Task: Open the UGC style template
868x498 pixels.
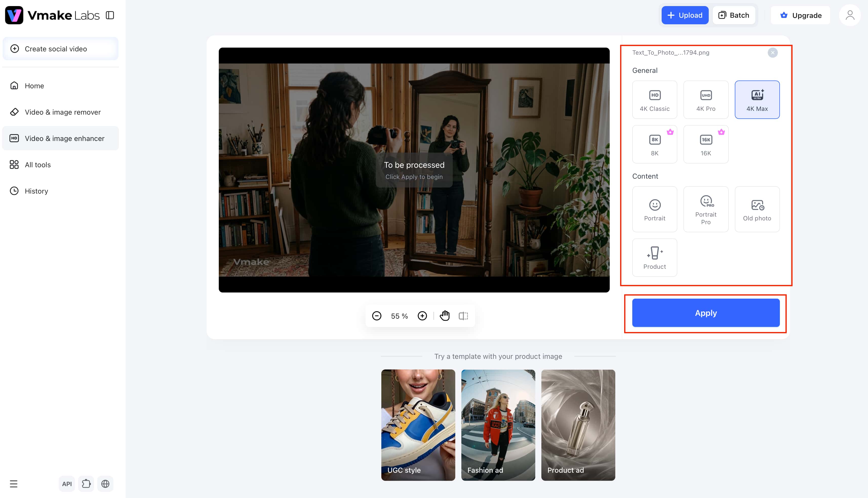Action: 418,425
